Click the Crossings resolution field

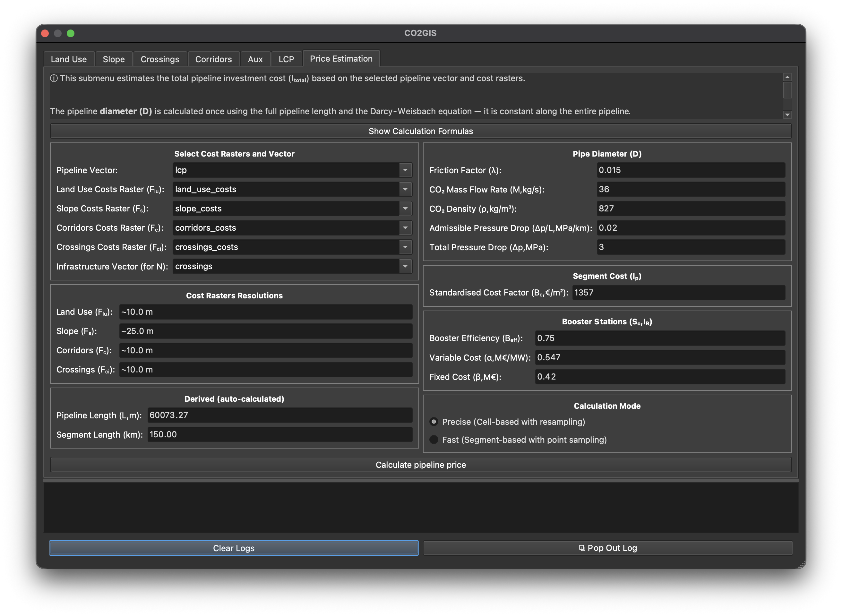[265, 370]
